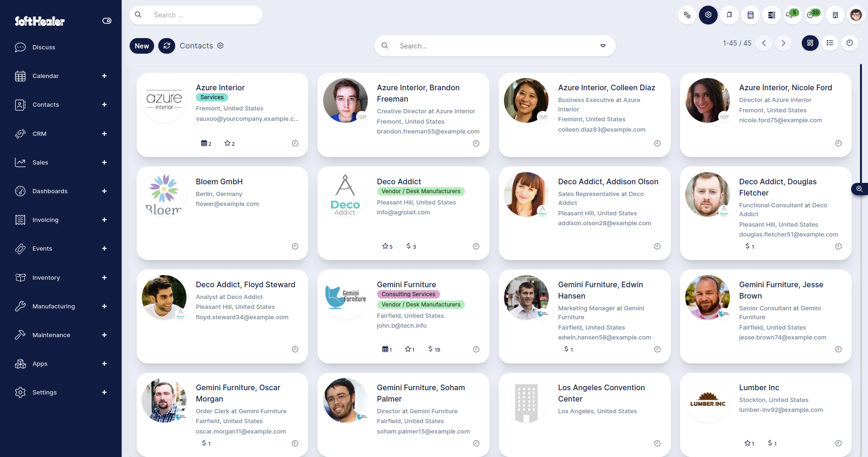Image resolution: width=868 pixels, height=457 pixels.
Task: Expand the Inventory submenu plus
Action: pos(104,277)
